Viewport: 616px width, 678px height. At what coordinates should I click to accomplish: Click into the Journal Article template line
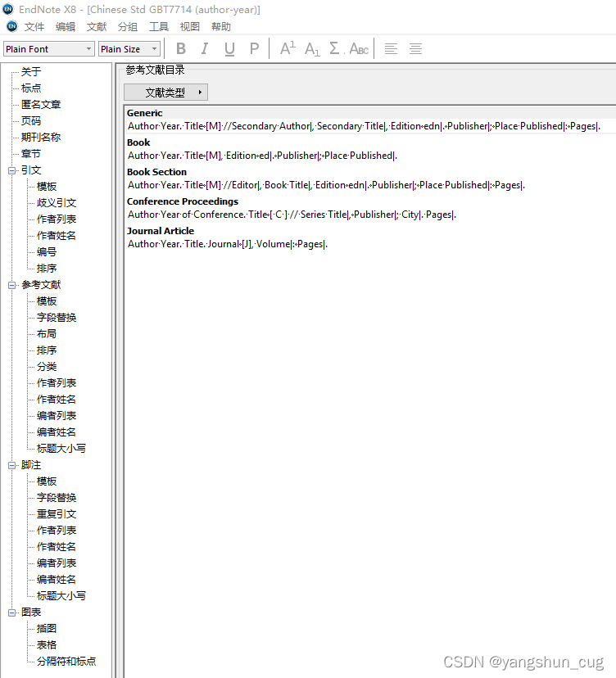pos(228,244)
